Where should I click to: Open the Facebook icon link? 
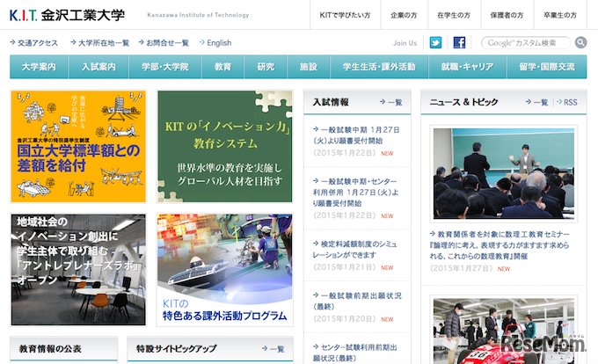coord(459,43)
